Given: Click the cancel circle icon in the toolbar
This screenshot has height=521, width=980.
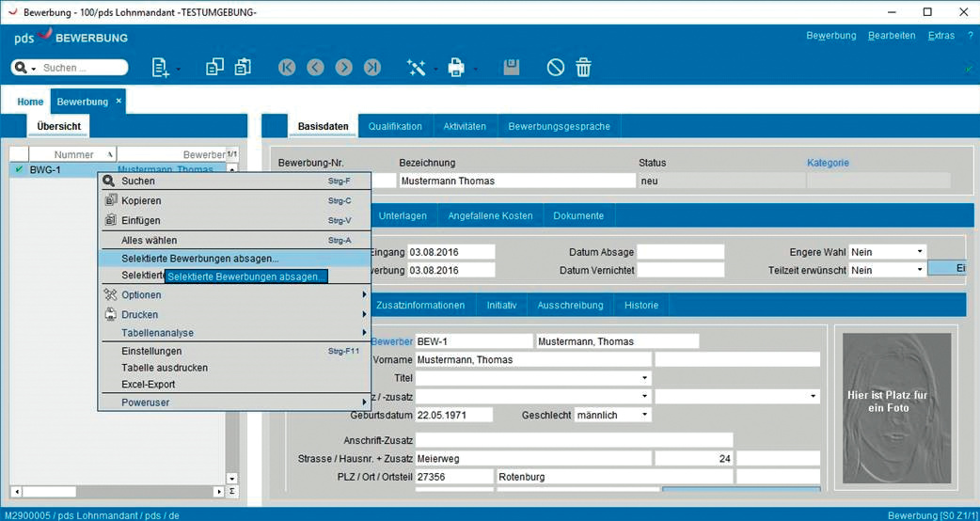Looking at the screenshot, I should [556, 68].
